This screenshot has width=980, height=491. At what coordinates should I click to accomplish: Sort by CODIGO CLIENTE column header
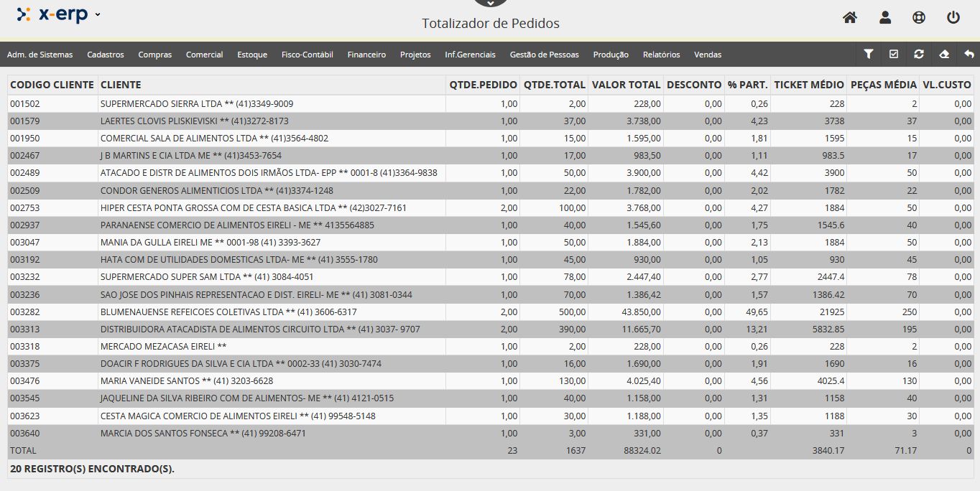52,85
